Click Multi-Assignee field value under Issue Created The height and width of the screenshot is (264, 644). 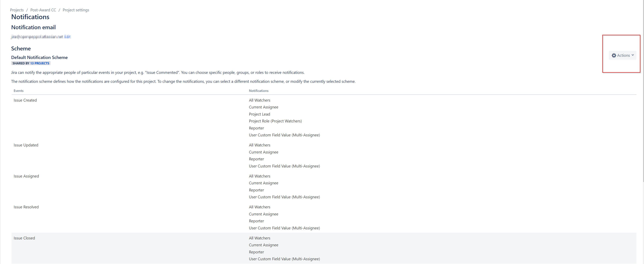point(284,135)
